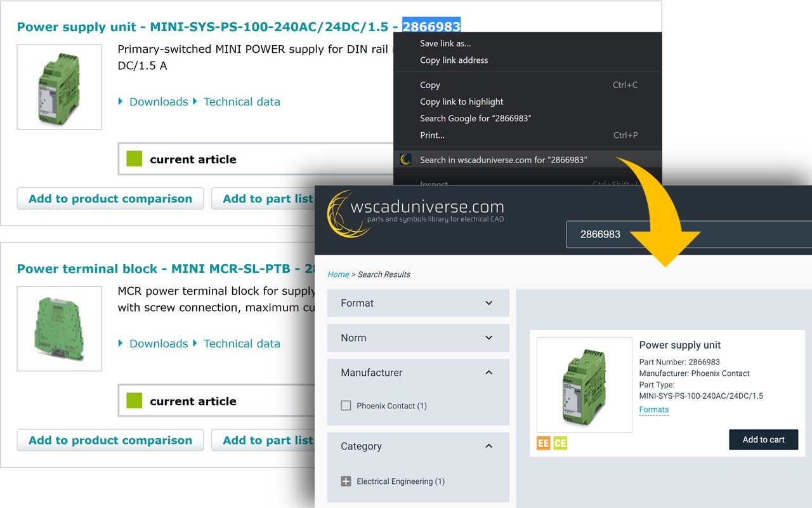The height and width of the screenshot is (508, 812).
Task: Open the Power terminal block MINI MCR-SL-PTB title link
Action: point(166,269)
